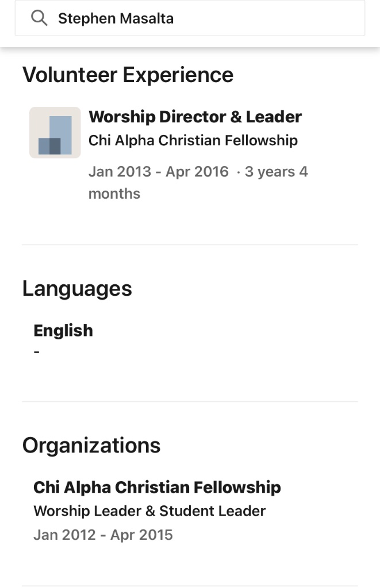Open the Chi Alpha organization logo placeholder

55,132
